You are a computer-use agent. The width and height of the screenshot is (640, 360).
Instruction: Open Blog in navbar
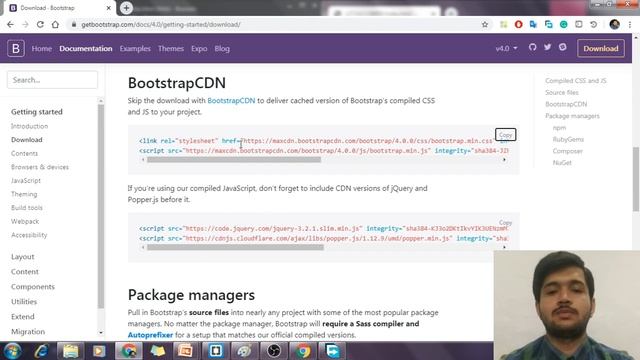(x=222, y=49)
